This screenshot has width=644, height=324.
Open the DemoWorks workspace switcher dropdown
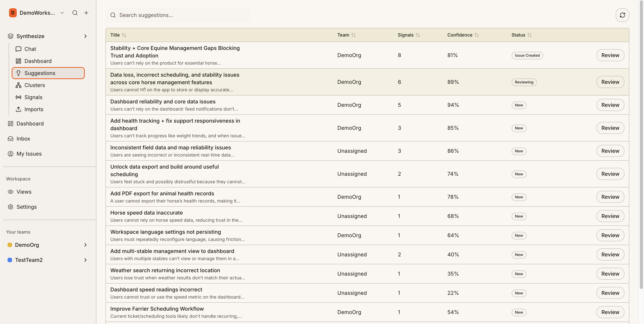click(62, 13)
